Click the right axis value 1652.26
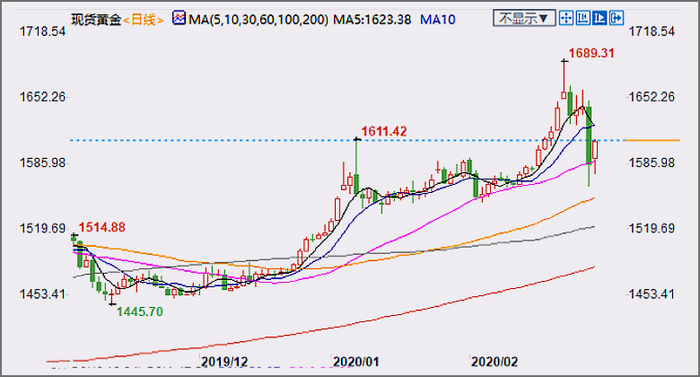700x377 pixels. pos(652,97)
